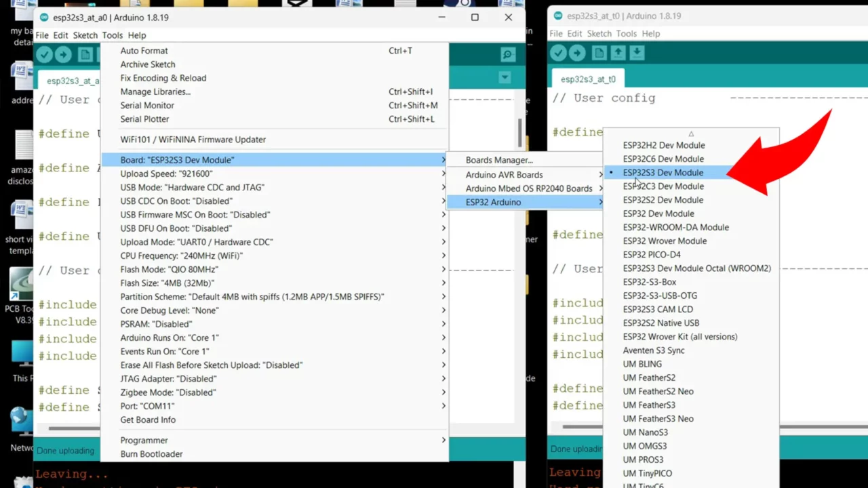Click scroll-up arrow atop board list
This screenshot has height=488, width=868.
[691, 134]
